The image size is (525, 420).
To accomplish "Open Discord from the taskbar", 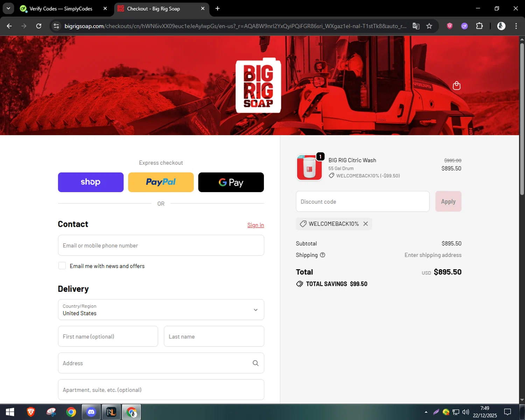I will coord(91,412).
